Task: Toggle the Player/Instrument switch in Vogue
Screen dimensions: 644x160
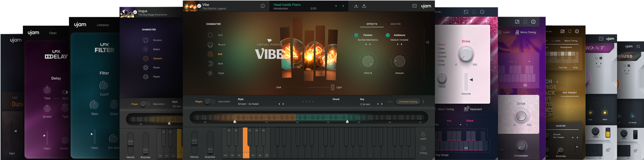Action: tap(145, 104)
